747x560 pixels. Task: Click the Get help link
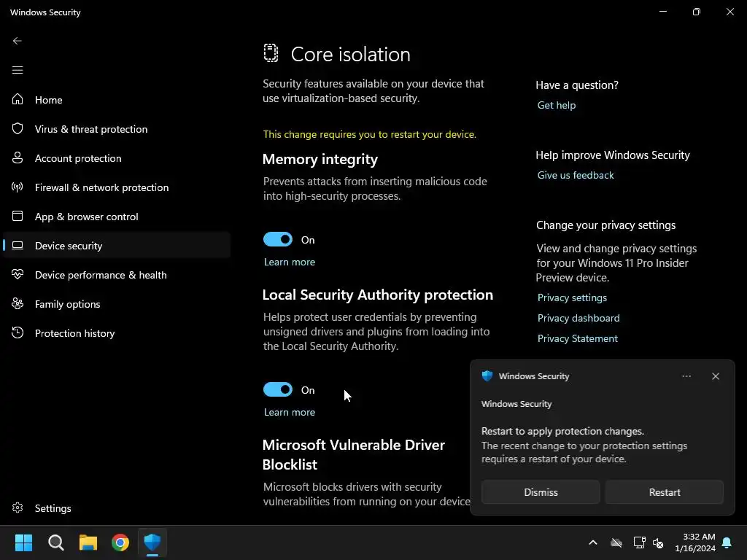(x=557, y=105)
